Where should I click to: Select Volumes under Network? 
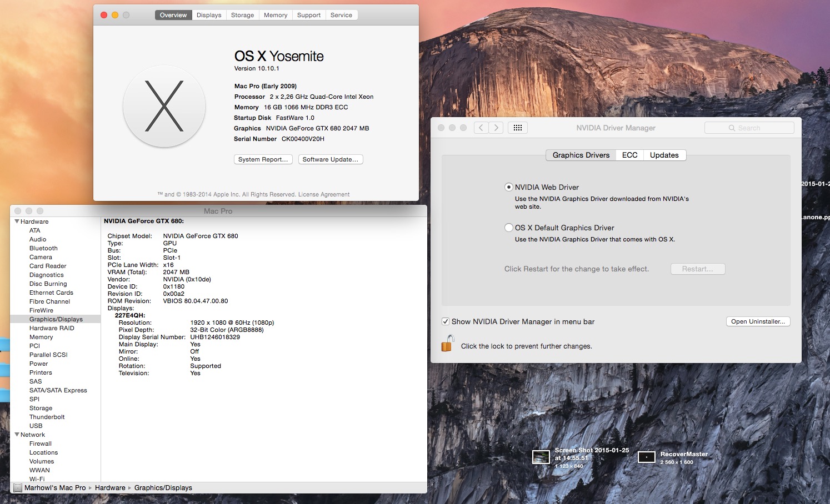click(42, 461)
